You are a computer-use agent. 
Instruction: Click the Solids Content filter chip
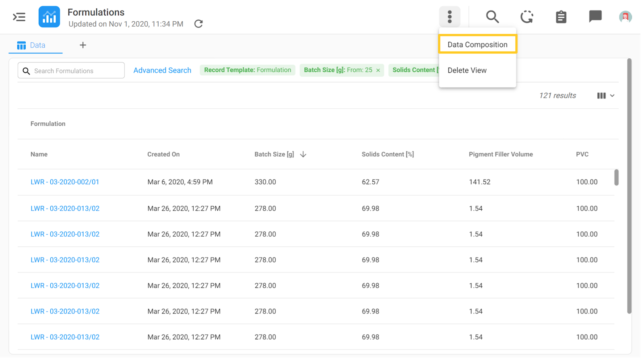pos(414,70)
